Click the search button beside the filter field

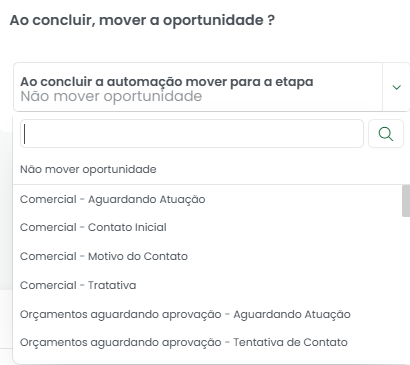point(386,134)
